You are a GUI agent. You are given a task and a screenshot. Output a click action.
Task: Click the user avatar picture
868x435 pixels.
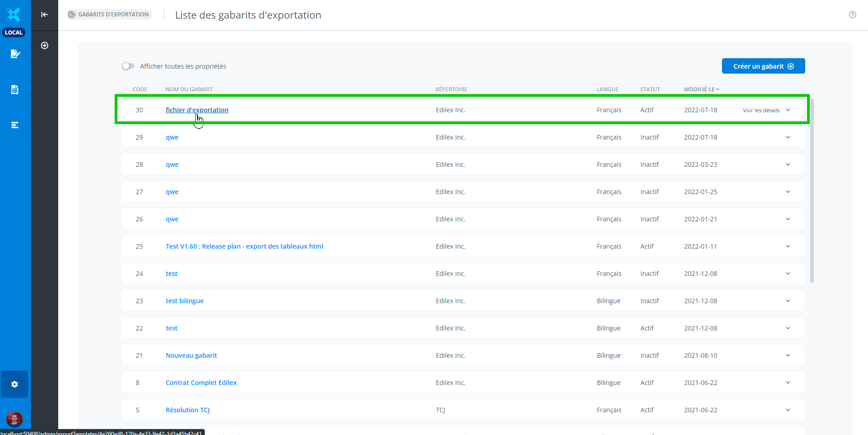click(15, 419)
